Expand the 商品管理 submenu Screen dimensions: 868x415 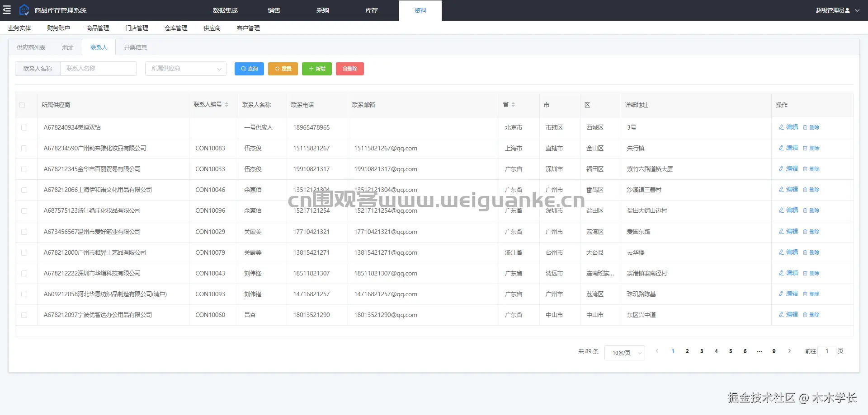click(x=98, y=28)
